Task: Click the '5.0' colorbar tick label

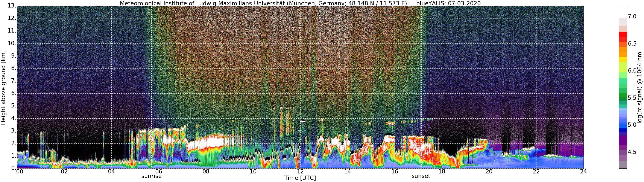Action: point(632,125)
